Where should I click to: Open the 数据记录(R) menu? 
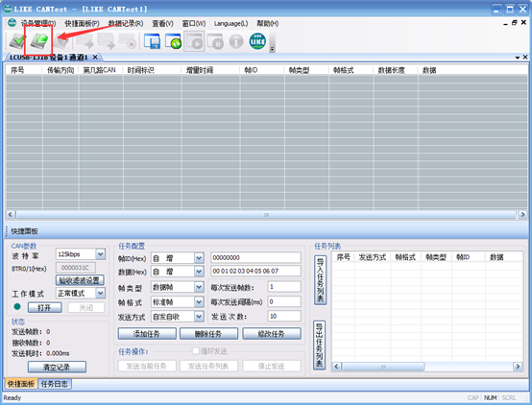tap(126, 23)
